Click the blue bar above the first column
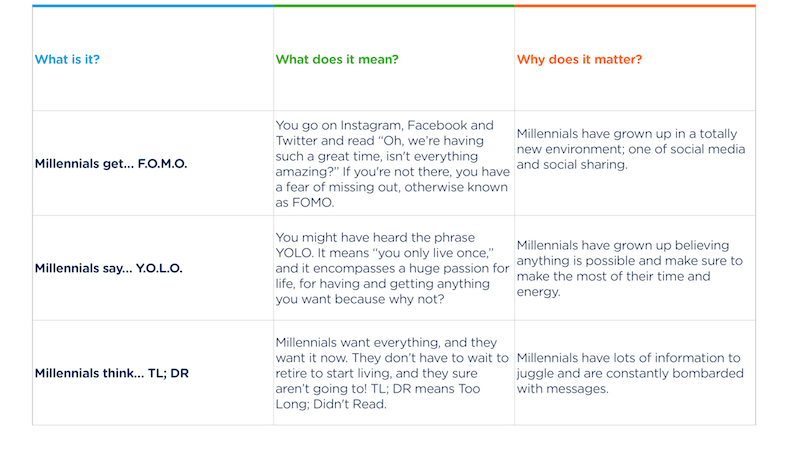The image size is (800, 450). pos(152,6)
